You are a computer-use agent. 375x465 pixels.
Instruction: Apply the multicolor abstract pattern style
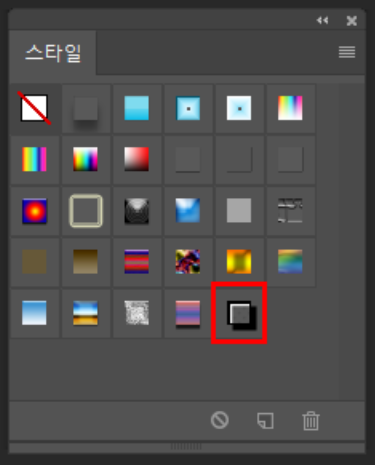(188, 262)
